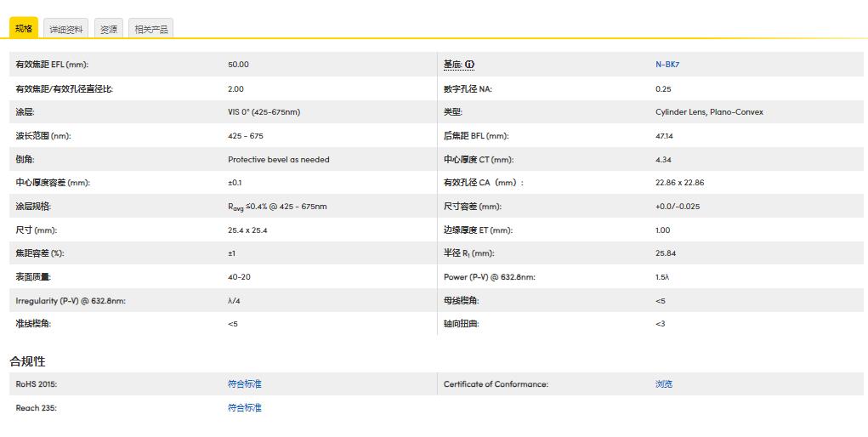Click the 轴向扭曲 label
Image resolution: width=868 pixels, height=437 pixels.
click(461, 324)
